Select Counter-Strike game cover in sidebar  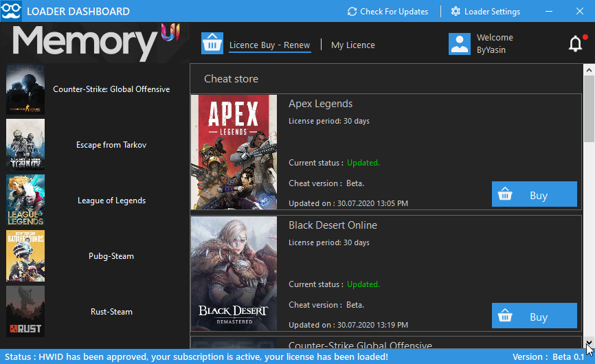tap(25, 89)
